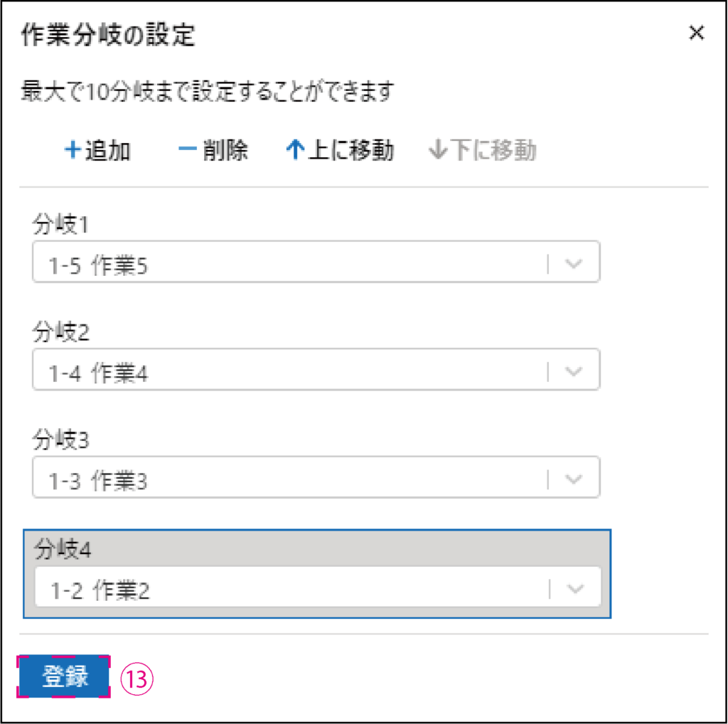
Task: Click the 1-5 作業5 combo box field
Action: pyautogui.click(x=284, y=264)
